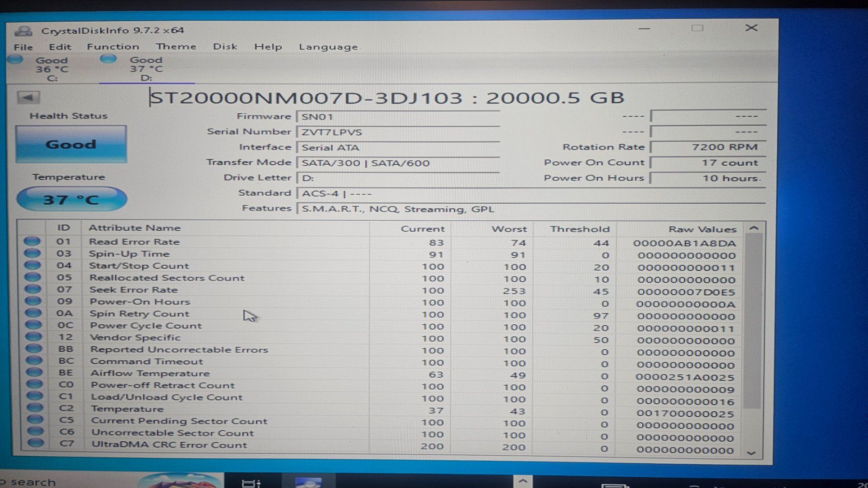
Task: Click status icon for Load/Unload Cycle Count
Action: pos(35,396)
